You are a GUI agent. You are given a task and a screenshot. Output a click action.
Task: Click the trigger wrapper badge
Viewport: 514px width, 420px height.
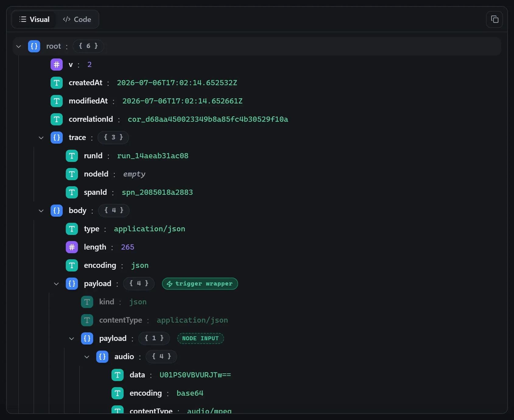pos(200,284)
